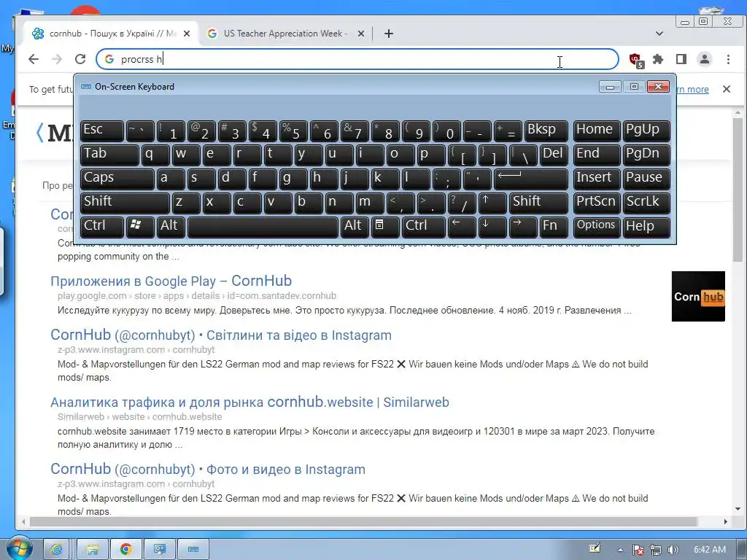
Task: Toggle Caps lock on the on-screen keyboard
Action: (x=117, y=179)
